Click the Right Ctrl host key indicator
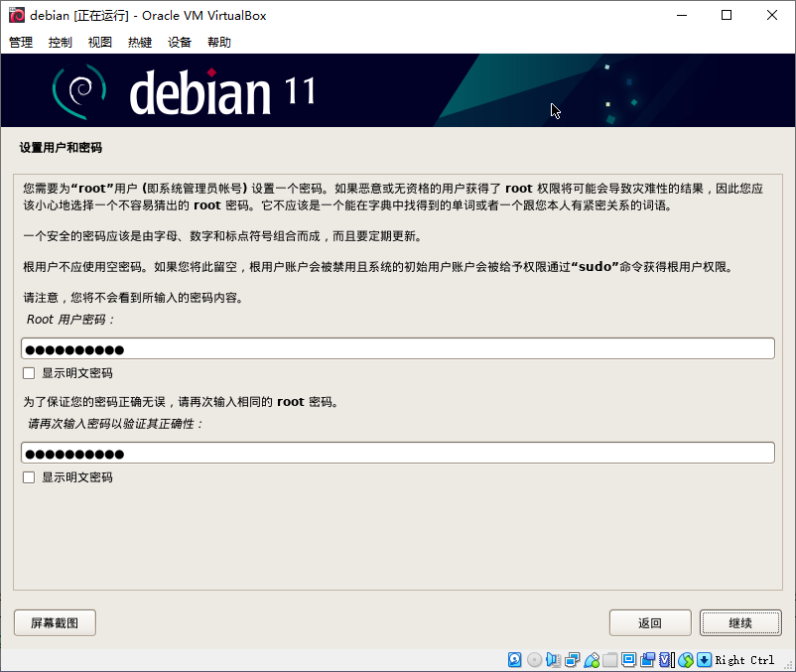796x672 pixels. (744, 660)
